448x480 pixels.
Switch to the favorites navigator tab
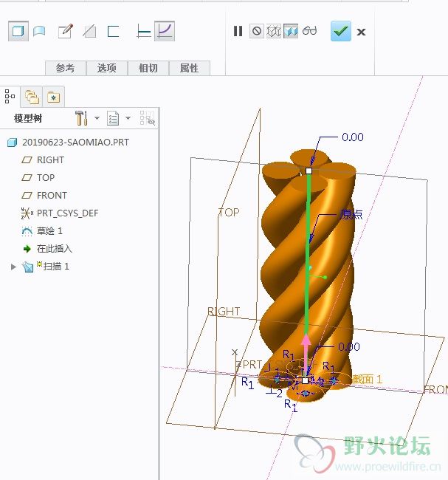[54, 97]
